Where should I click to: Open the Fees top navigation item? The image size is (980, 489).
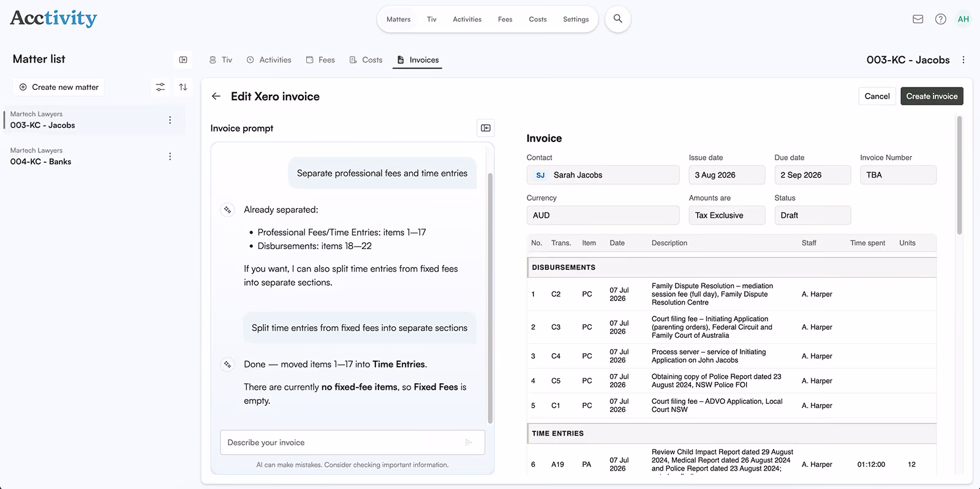505,20
